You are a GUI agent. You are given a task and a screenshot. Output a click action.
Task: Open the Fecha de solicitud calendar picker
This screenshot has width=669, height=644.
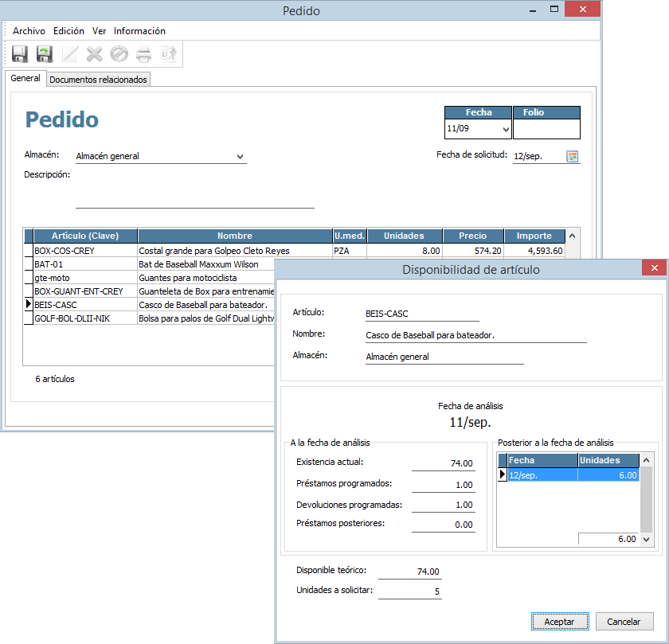click(x=572, y=157)
